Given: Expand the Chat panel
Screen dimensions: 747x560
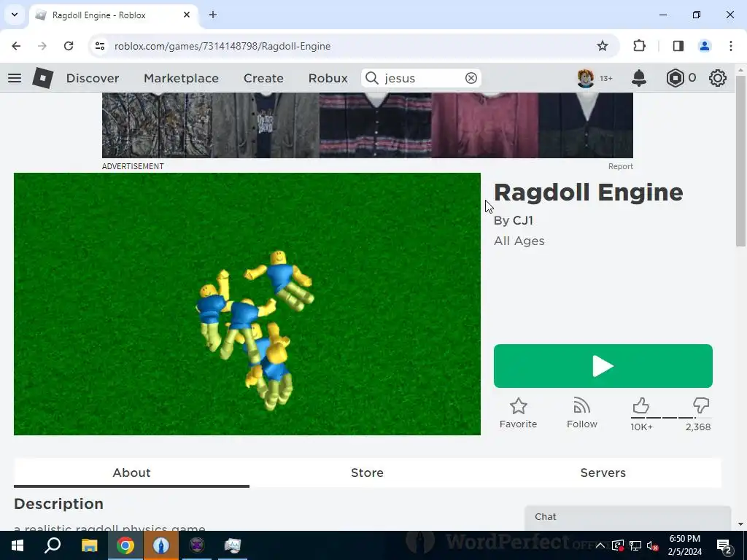Looking at the screenshot, I should (627, 517).
